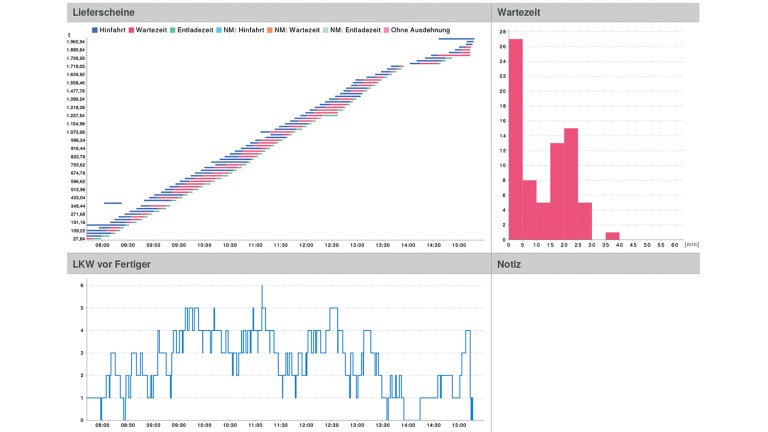Click the small histogram bar at 35-40 min
This screenshot has height=432, width=768.
pyautogui.click(x=612, y=237)
